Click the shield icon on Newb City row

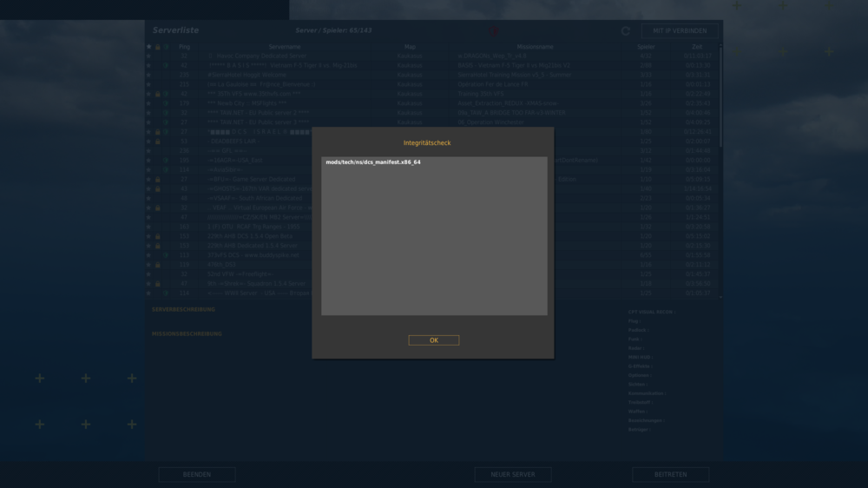pos(166,103)
